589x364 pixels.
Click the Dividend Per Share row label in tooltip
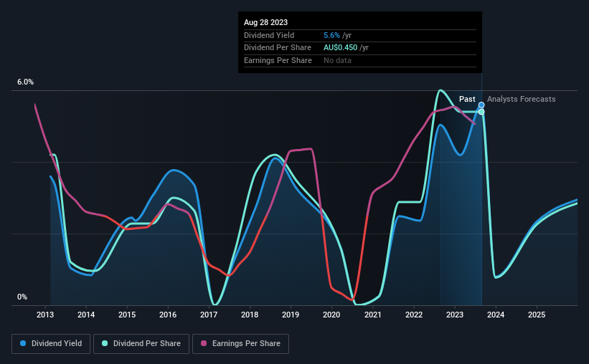click(277, 48)
